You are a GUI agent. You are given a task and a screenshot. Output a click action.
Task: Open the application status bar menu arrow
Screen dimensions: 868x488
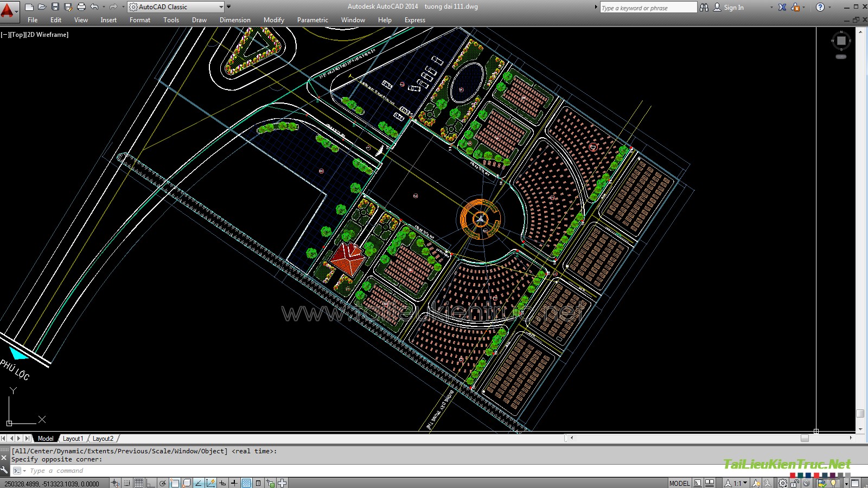coord(847,483)
